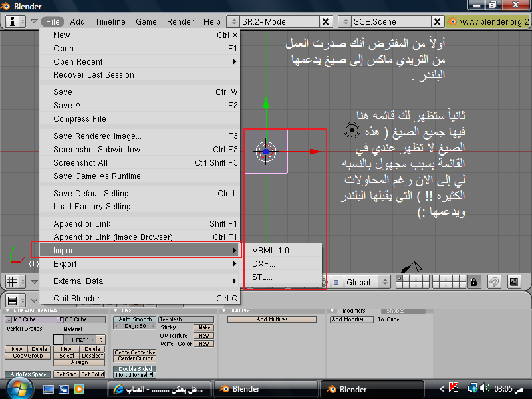Click the Add Multires button
The width and height of the screenshot is (532, 399).
coord(272,319)
